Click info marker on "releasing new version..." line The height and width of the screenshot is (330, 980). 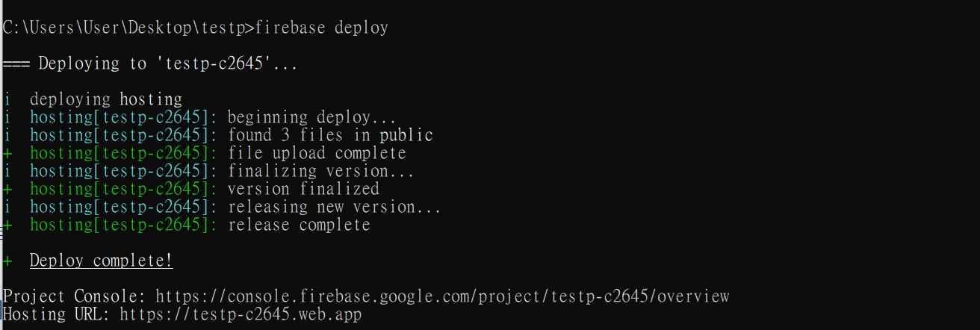[7, 207]
